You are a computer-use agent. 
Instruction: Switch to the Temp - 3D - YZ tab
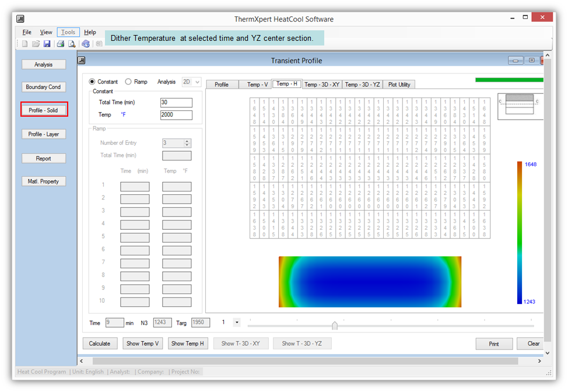coord(362,85)
